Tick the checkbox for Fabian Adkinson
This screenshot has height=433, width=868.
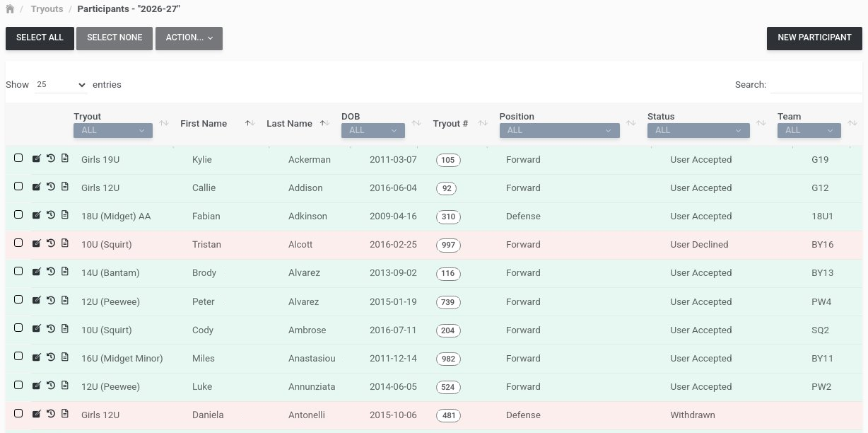click(x=18, y=214)
